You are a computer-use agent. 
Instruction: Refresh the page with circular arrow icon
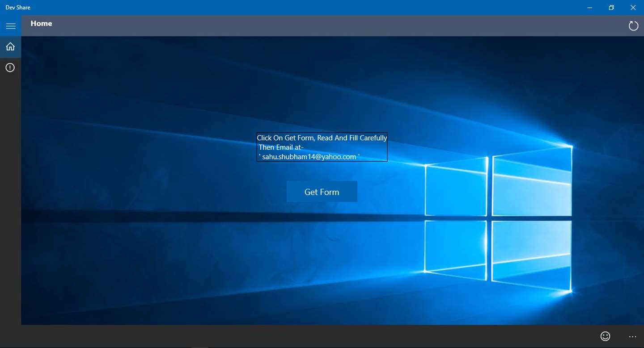633,26
